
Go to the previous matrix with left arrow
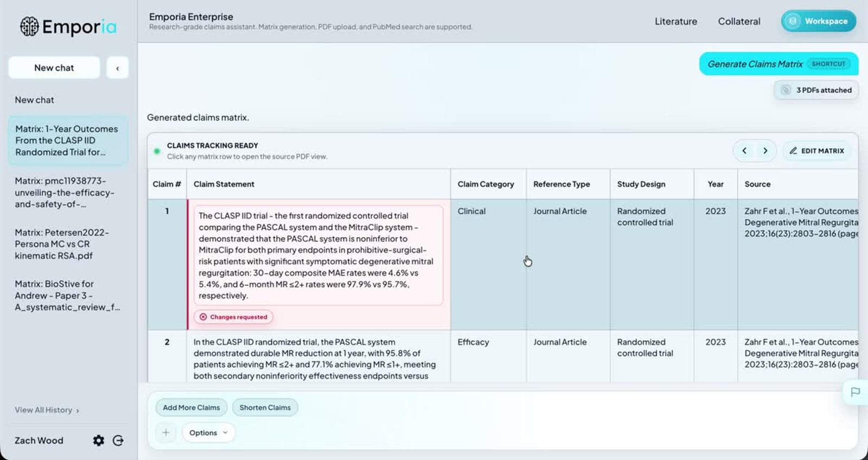(744, 151)
